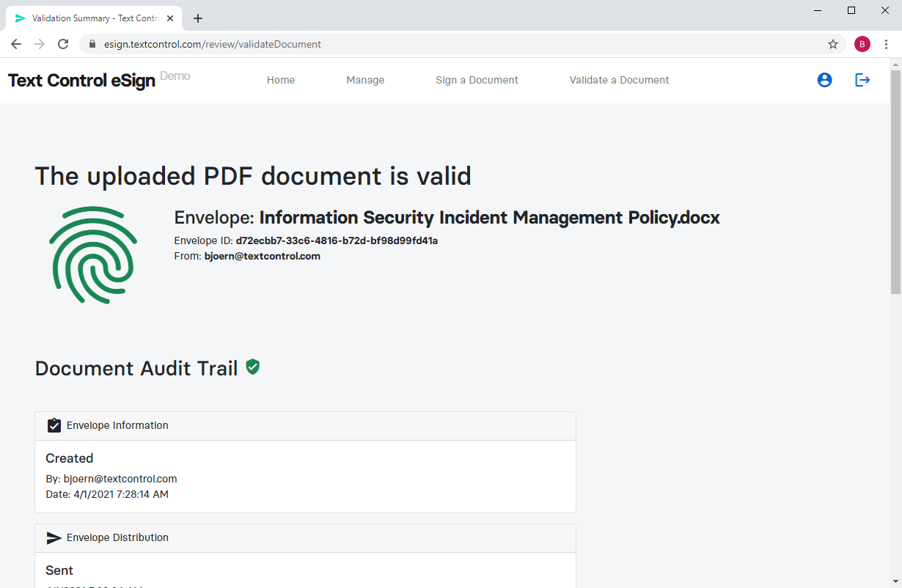Click the bookmark star in the address bar
Screen dimensions: 902x588
pyautogui.click(x=833, y=44)
